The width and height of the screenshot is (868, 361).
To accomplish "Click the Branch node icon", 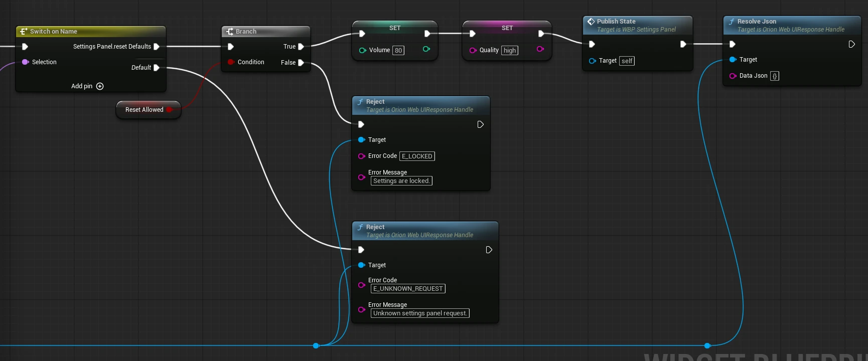I will [x=230, y=31].
